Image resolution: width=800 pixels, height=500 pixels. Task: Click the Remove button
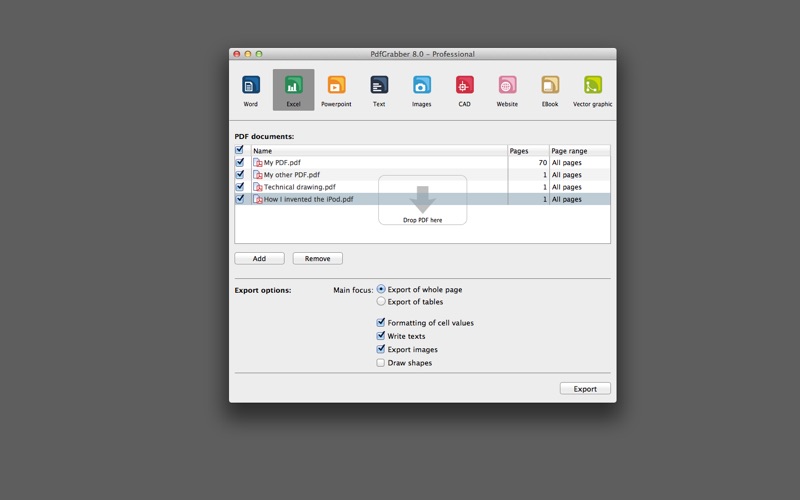[x=317, y=259]
